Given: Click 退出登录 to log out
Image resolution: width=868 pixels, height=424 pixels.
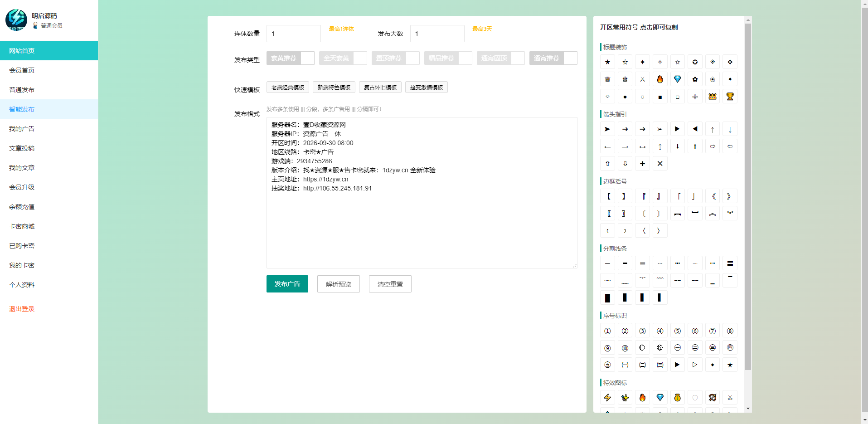Looking at the screenshot, I should click(x=22, y=309).
